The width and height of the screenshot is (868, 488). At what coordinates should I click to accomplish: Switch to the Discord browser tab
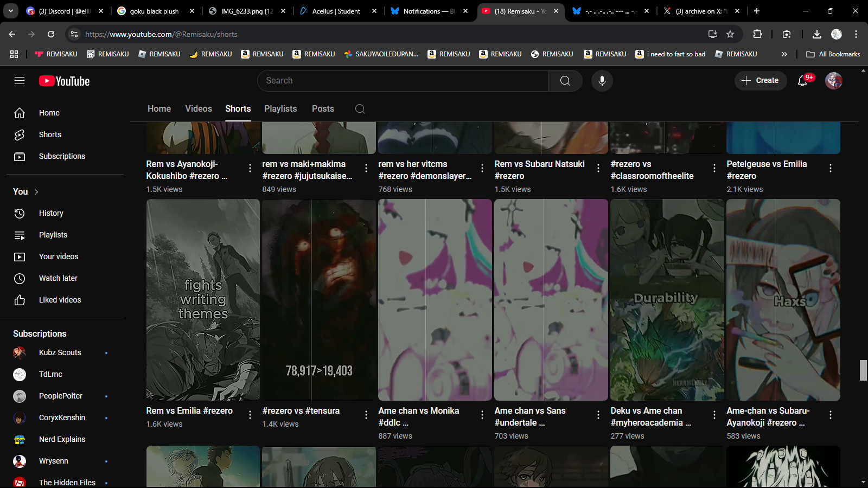coord(64,11)
